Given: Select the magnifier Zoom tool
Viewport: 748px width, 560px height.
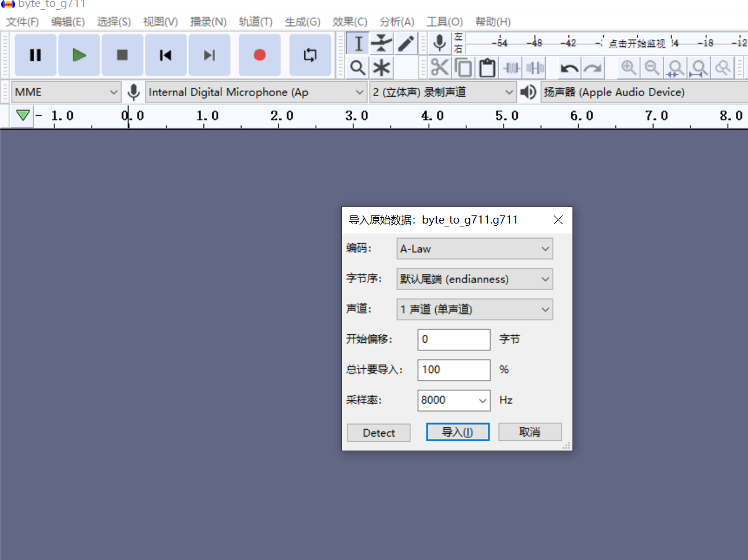Looking at the screenshot, I should click(358, 68).
